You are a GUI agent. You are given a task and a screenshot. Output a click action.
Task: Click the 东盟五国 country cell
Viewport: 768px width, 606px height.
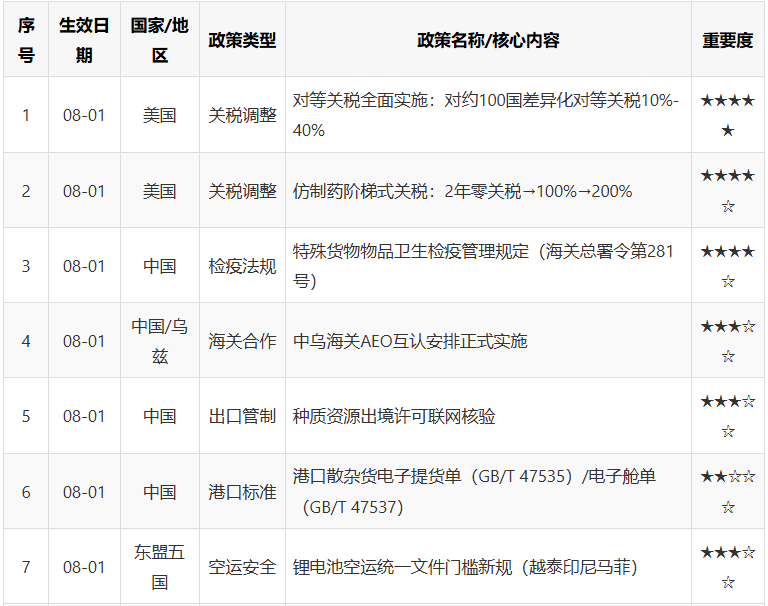click(160, 567)
